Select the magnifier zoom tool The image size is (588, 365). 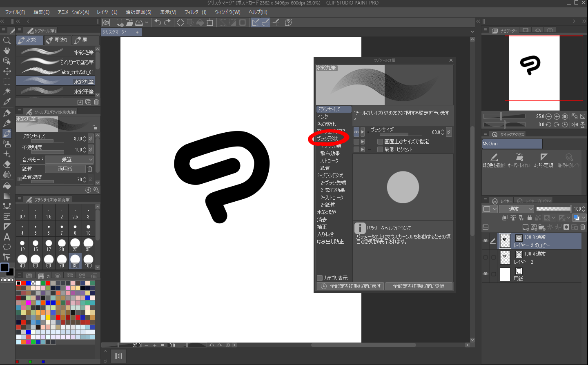pos(7,40)
